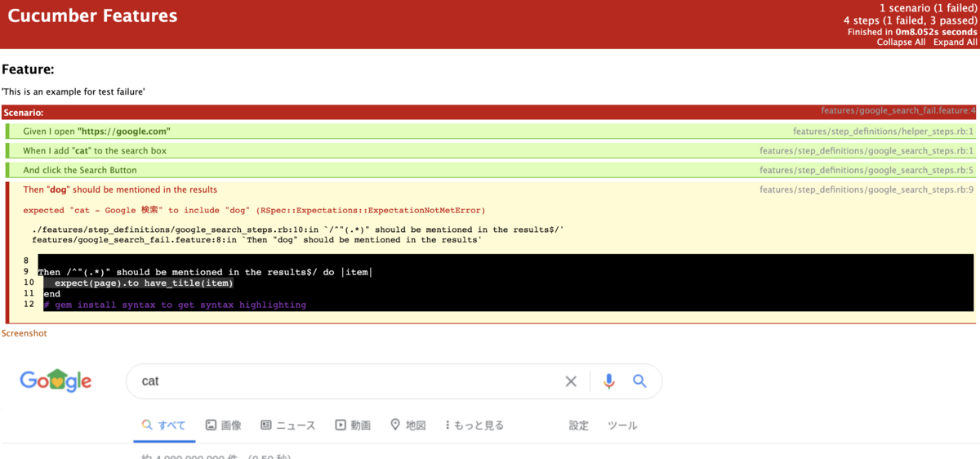Open 設定 search settings
Image resolution: width=980 pixels, height=459 pixels.
(x=579, y=426)
